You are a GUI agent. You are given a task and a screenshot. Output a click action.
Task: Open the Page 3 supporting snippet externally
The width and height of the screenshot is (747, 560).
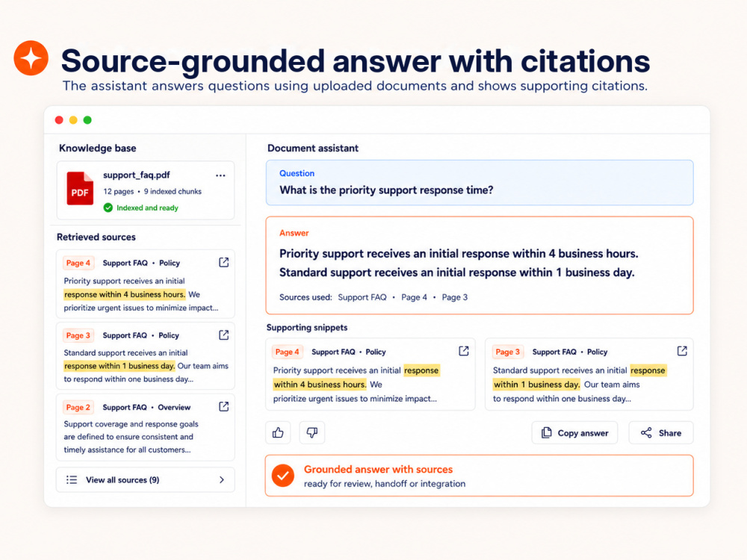(682, 351)
